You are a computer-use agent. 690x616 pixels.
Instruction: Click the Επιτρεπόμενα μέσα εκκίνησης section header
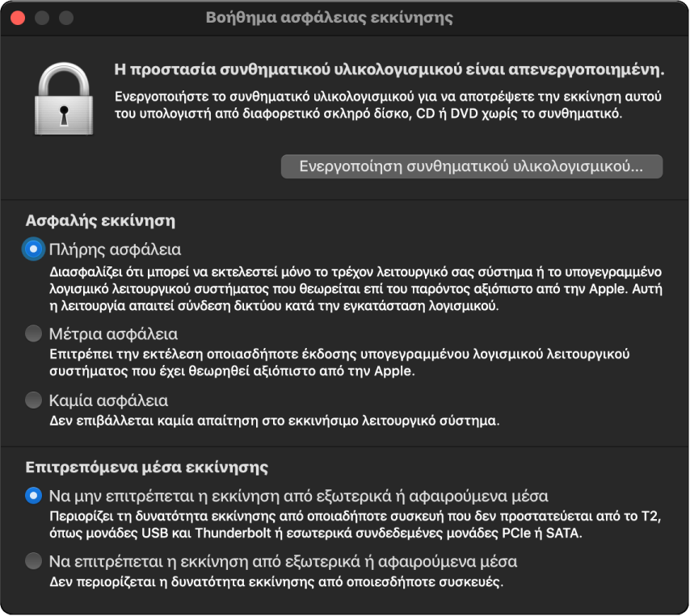click(x=147, y=467)
